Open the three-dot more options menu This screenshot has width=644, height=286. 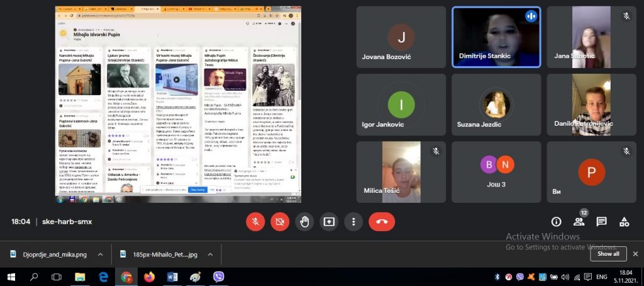click(353, 221)
